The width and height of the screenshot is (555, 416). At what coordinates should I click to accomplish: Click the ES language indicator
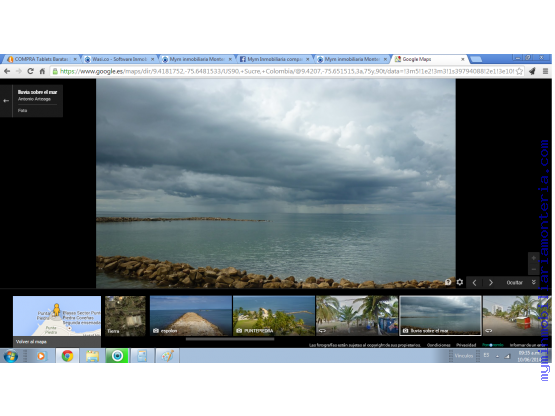click(x=486, y=355)
